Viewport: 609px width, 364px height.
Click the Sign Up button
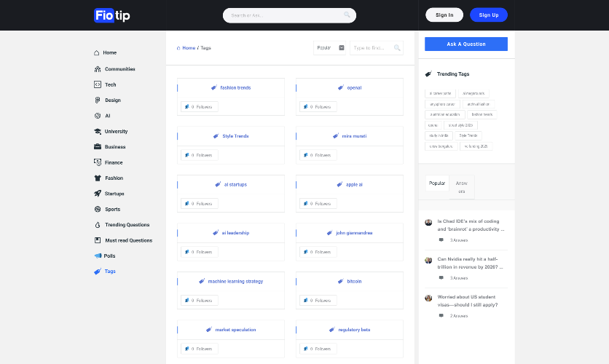point(489,15)
